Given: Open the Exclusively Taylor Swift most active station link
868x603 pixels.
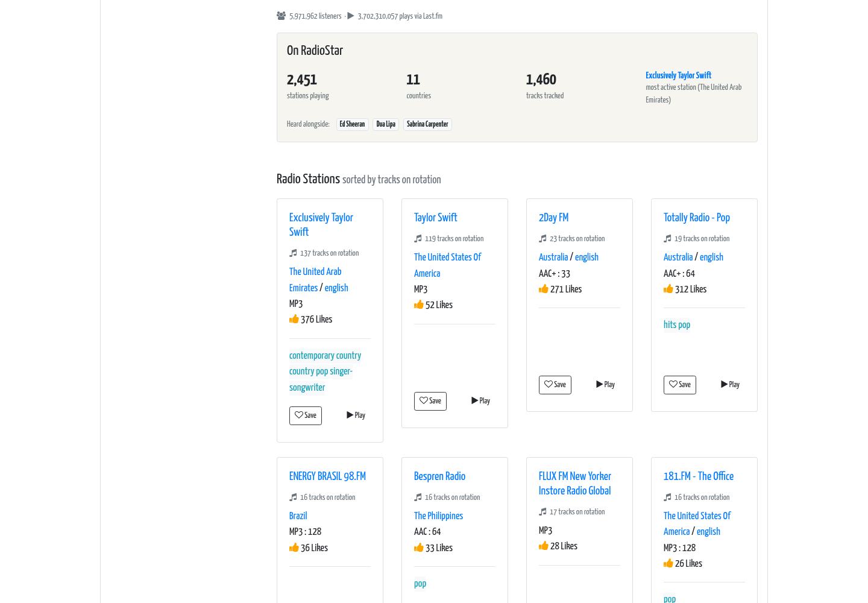Looking at the screenshot, I should pos(678,75).
